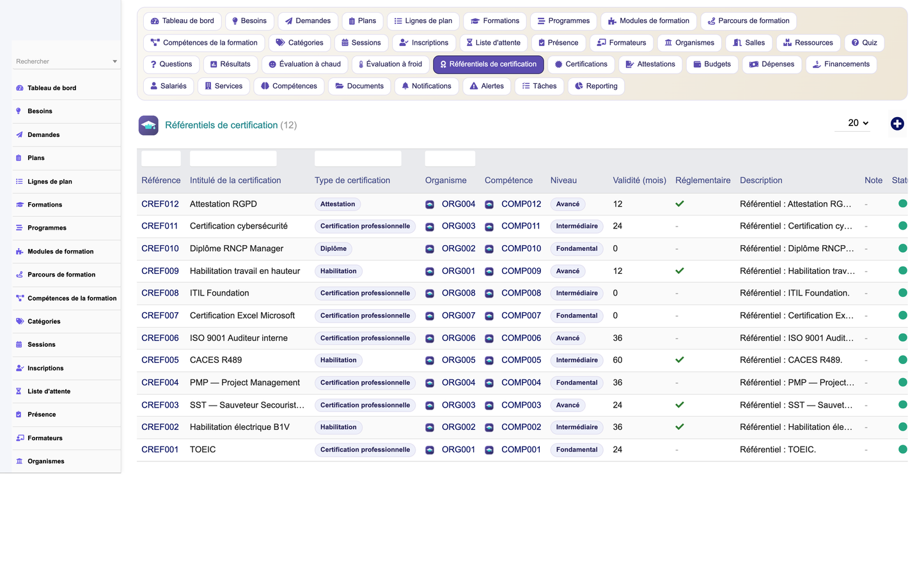This screenshot has width=924, height=572.
Task: Click the Inscriptions user icon in sidebar
Action: 19,368
